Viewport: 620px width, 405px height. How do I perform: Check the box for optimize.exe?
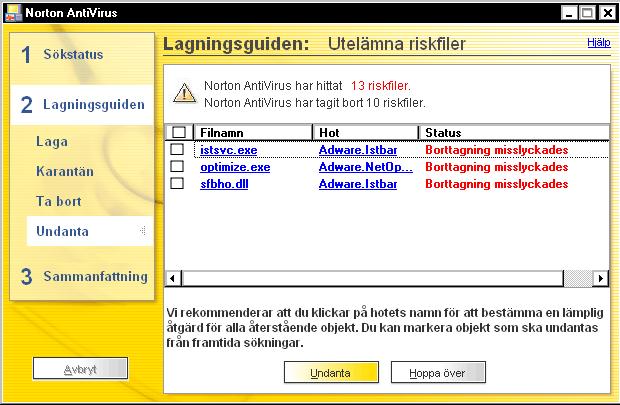177,166
